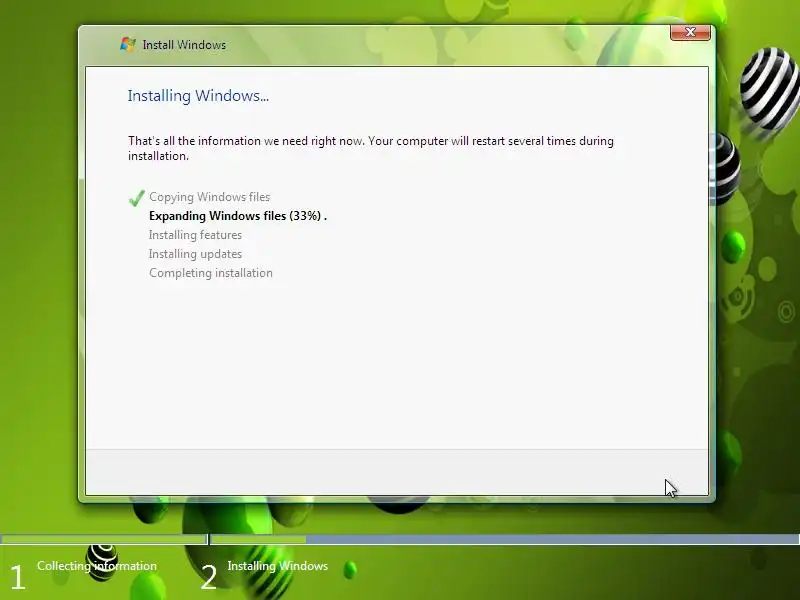800x600 pixels.
Task: Click the green checkmark beside Copying Windows files
Action: [137, 197]
